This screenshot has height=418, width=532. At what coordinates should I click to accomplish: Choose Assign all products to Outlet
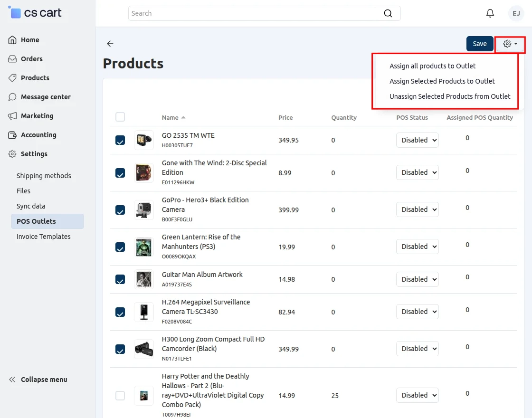(433, 66)
